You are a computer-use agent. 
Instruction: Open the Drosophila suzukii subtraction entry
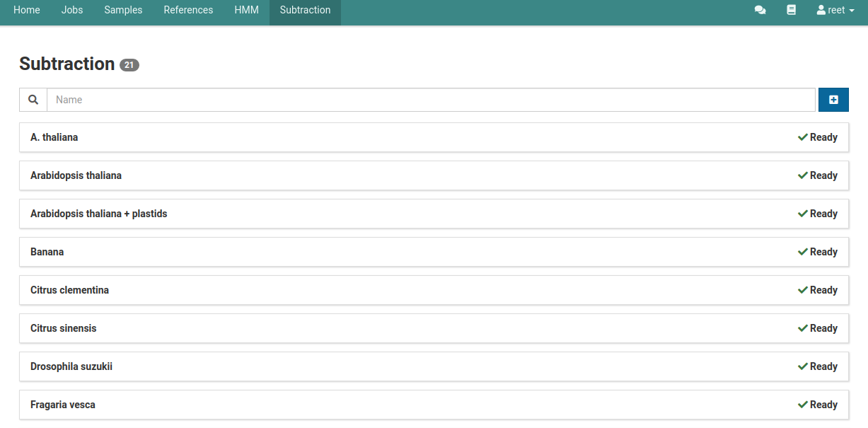pos(71,366)
